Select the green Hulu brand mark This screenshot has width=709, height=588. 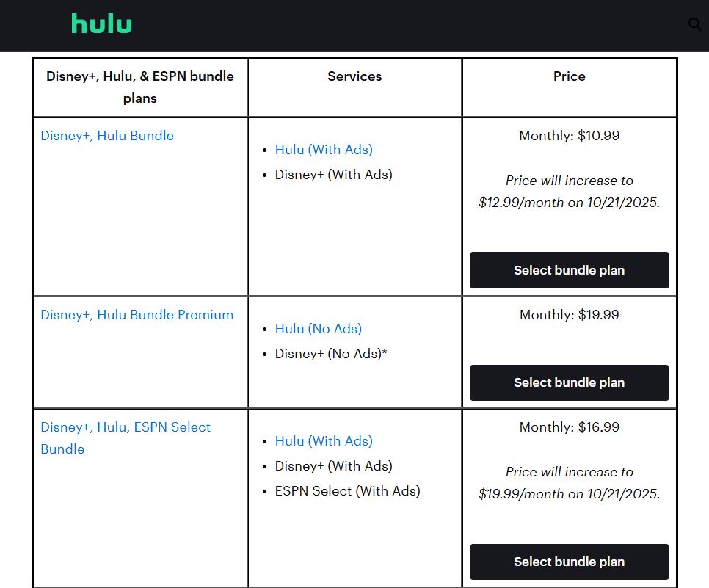click(101, 23)
